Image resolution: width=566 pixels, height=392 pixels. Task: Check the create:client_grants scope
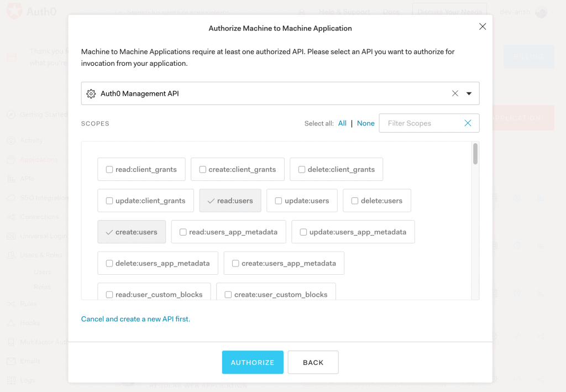[203, 170]
